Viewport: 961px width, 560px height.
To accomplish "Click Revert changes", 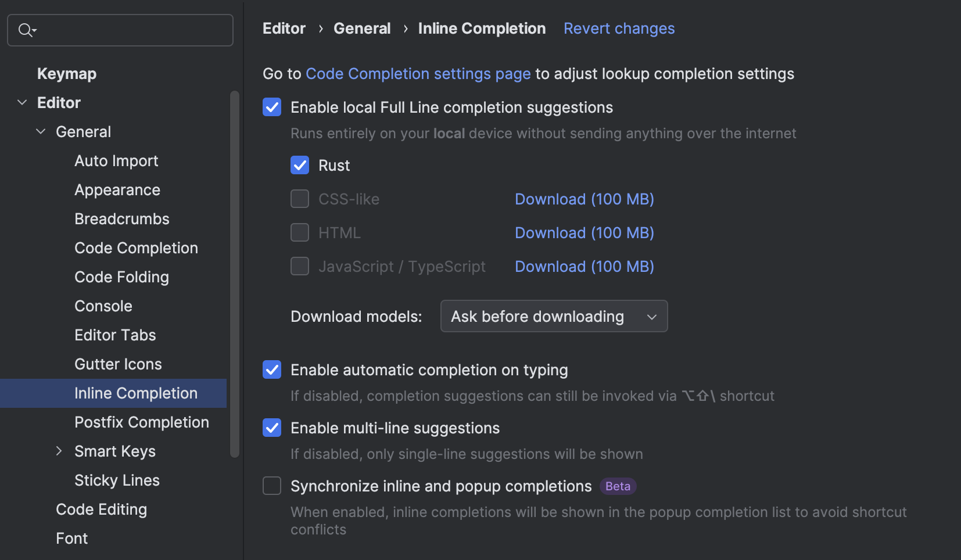I will pos(619,28).
